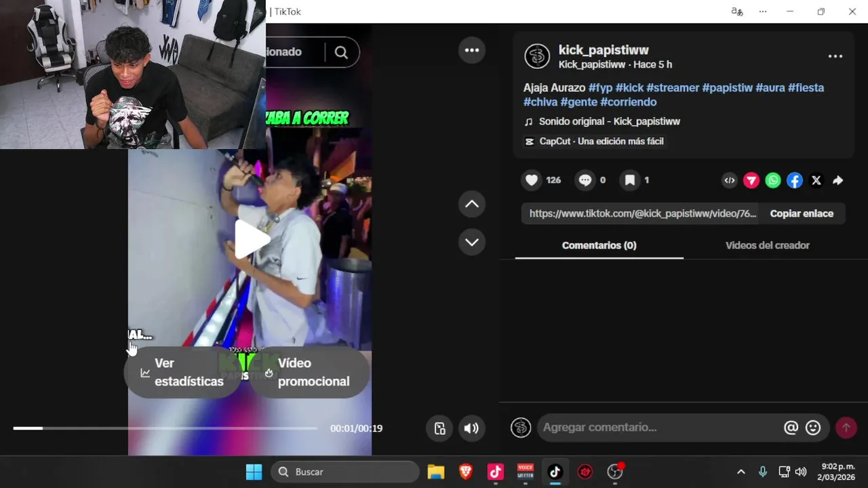Click the #streamer hashtag
Screen dimensions: 868x488
click(x=673, y=88)
